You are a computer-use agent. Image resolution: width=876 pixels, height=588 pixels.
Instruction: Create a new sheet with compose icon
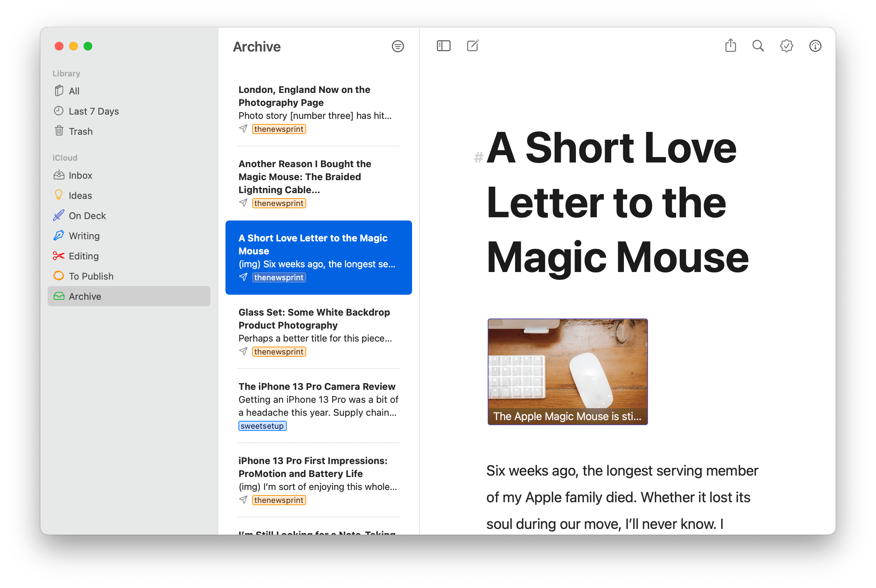pos(473,46)
